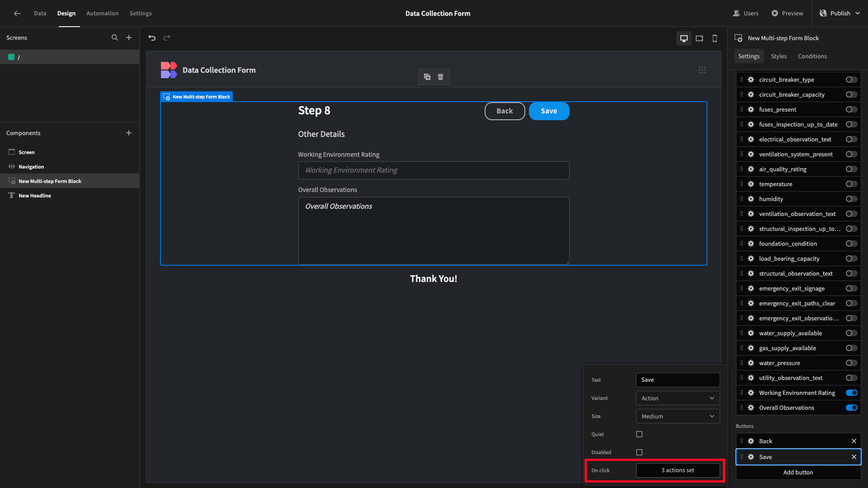Open settings gear for humidity field
The width and height of the screenshot is (868, 488).
751,199
